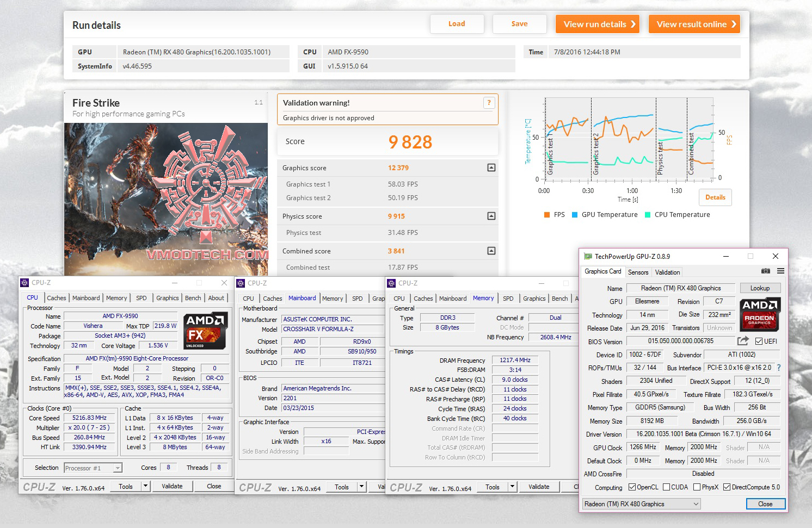Switch to the Sensors tab in GPU-Z
Viewport: 812px width, 528px height.
(x=638, y=272)
